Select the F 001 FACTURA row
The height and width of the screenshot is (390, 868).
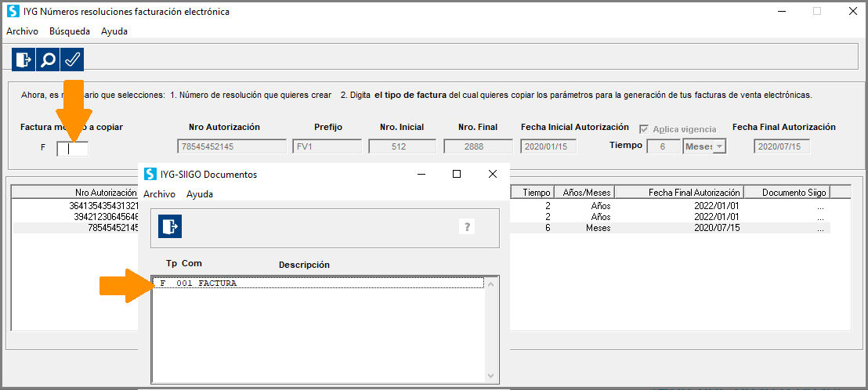click(x=318, y=283)
